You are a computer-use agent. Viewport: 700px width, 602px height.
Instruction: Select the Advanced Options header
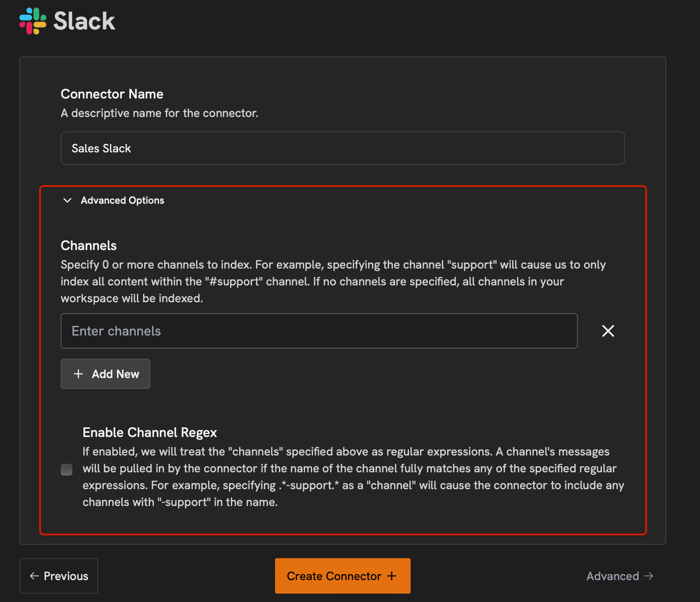122,200
